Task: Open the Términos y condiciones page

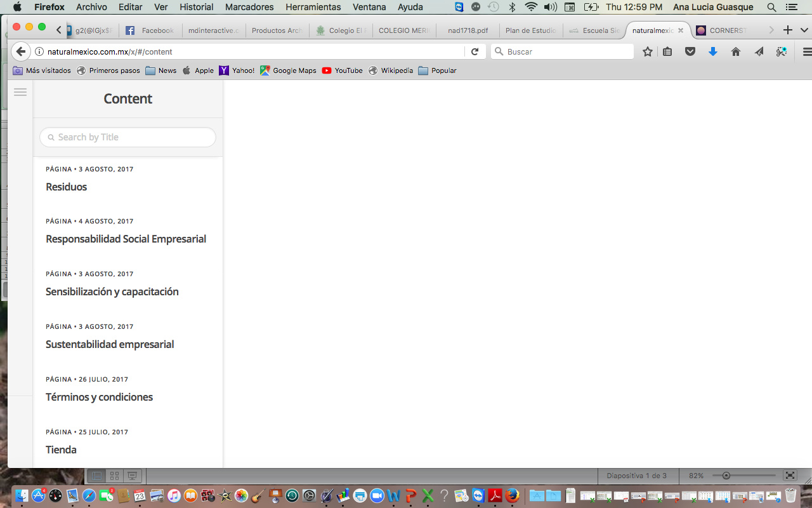Action: tap(99, 397)
